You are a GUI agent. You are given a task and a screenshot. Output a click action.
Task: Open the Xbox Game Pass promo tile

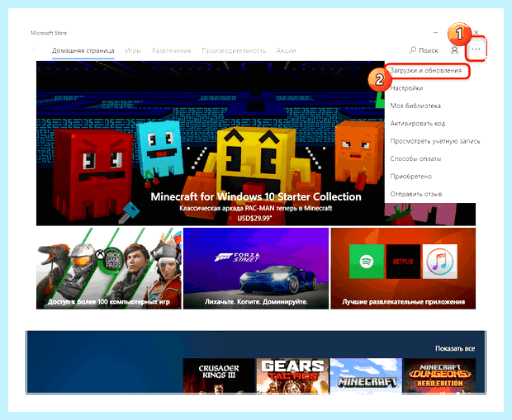point(109,268)
